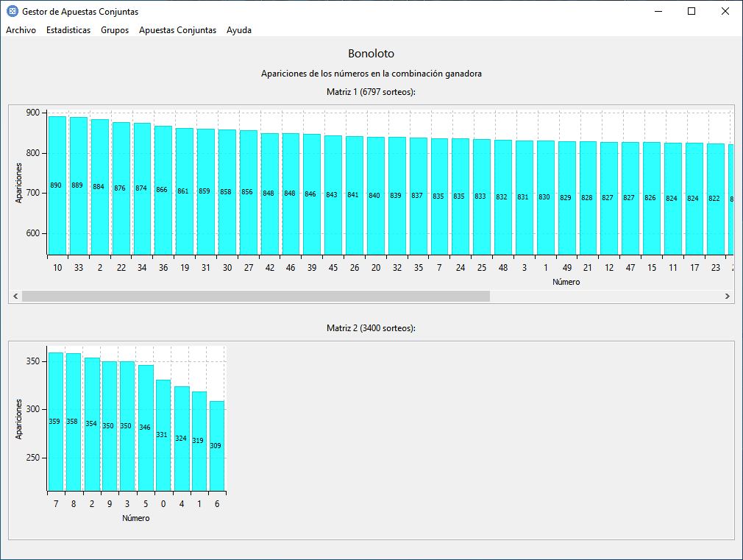Click the 'Apariciones de los números' subtitle
The width and height of the screenshot is (743, 560).
371,74
